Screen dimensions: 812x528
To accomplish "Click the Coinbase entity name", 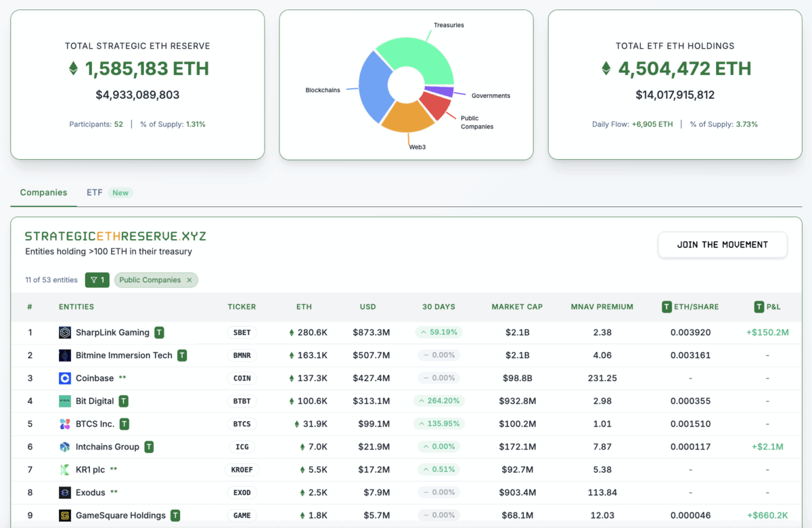I will (95, 378).
